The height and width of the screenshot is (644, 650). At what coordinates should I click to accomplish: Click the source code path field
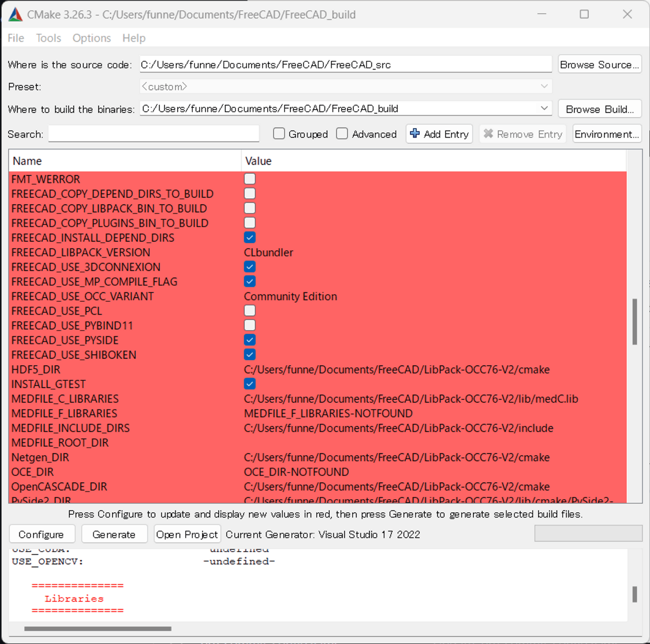345,65
